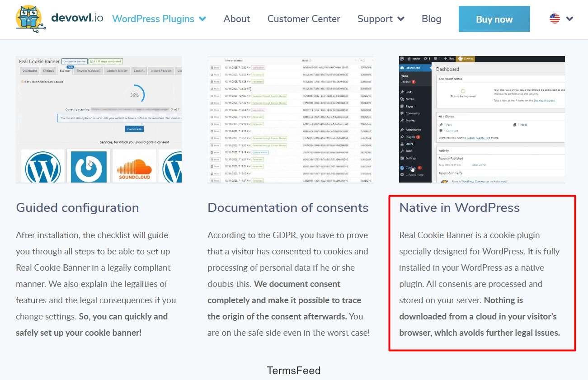Viewport: 588px width, 380px height.
Task: Open the WordPress Dashboard screenshot
Action: pos(482,119)
